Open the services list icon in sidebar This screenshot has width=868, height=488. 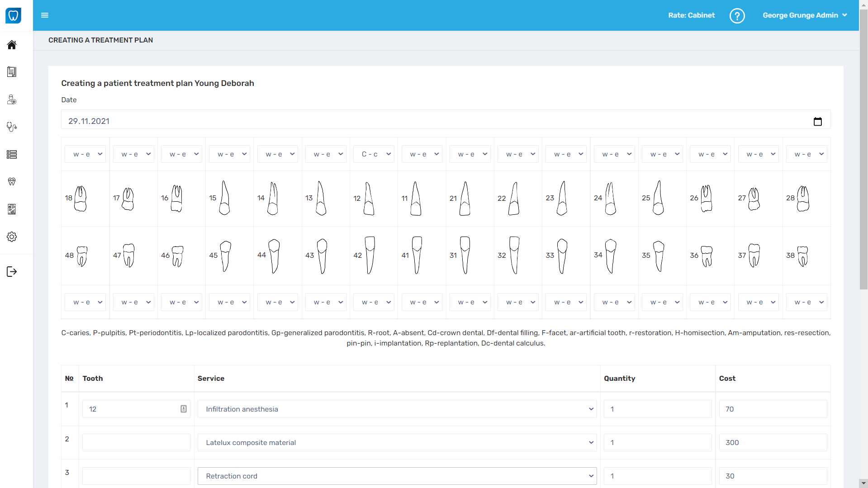pos(11,154)
